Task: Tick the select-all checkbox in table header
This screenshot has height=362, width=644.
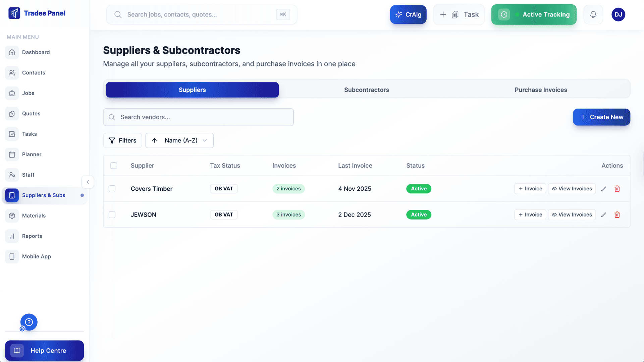Action: [114, 166]
